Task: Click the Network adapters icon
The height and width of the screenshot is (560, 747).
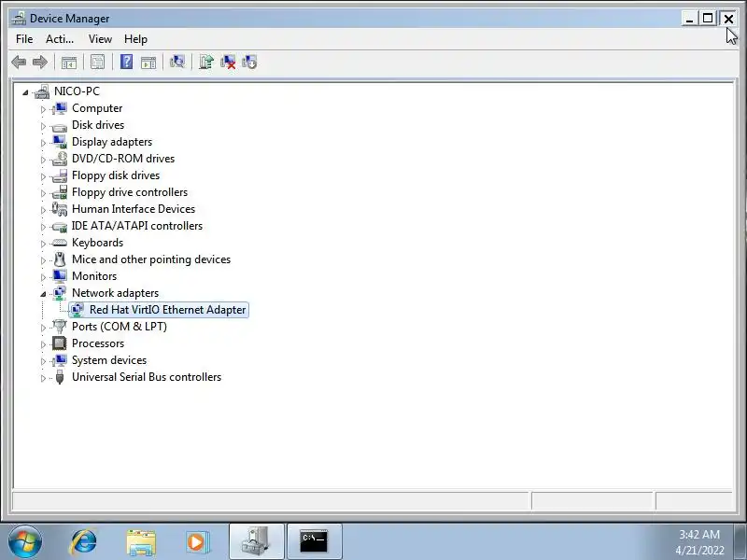Action: pos(60,293)
